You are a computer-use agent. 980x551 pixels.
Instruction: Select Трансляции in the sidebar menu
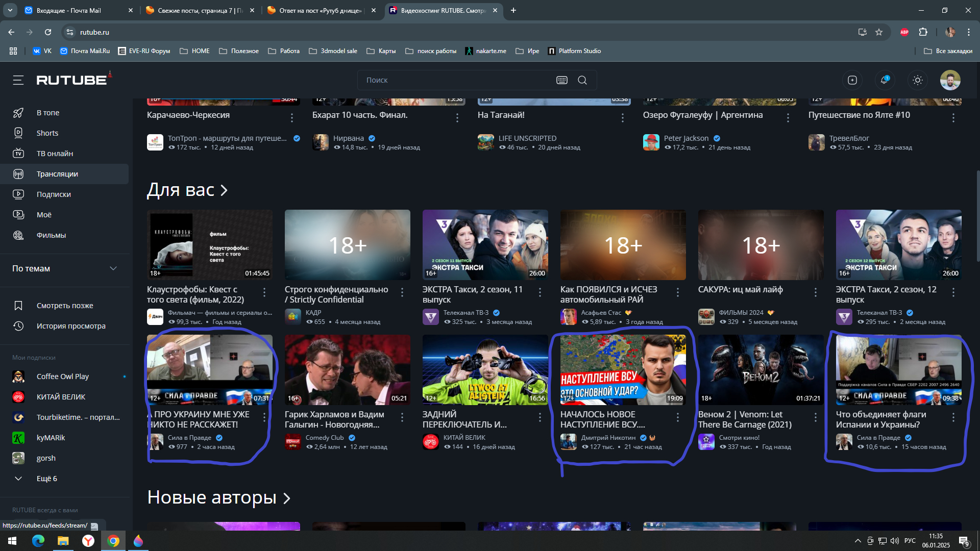coord(57,174)
